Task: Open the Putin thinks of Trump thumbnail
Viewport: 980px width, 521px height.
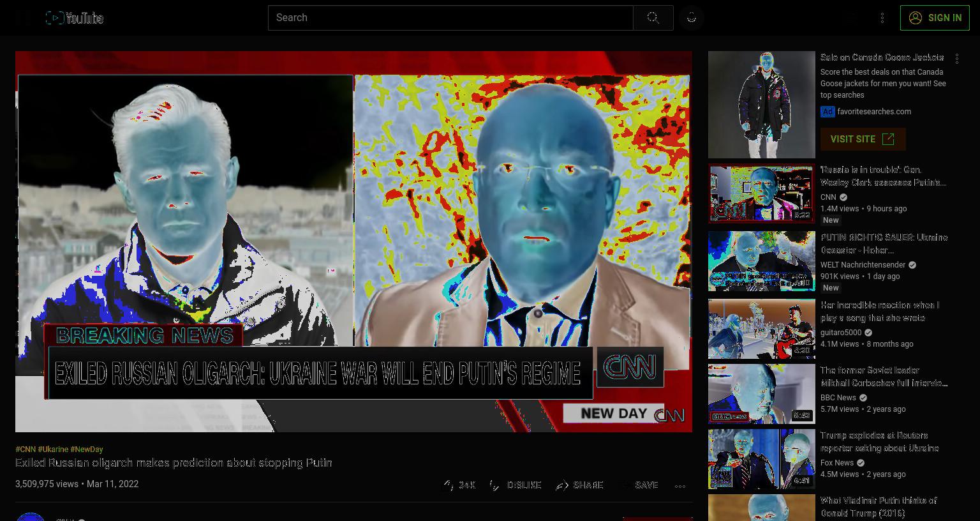Action: (x=762, y=508)
